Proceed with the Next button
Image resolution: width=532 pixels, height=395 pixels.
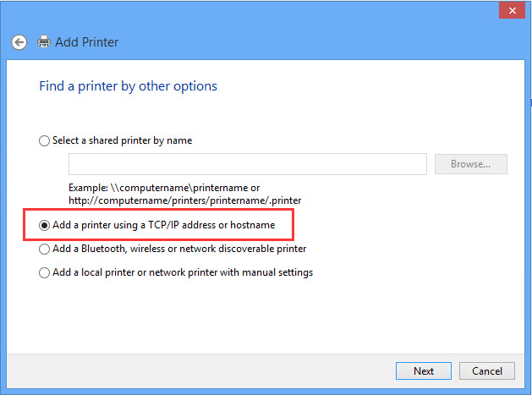(424, 370)
